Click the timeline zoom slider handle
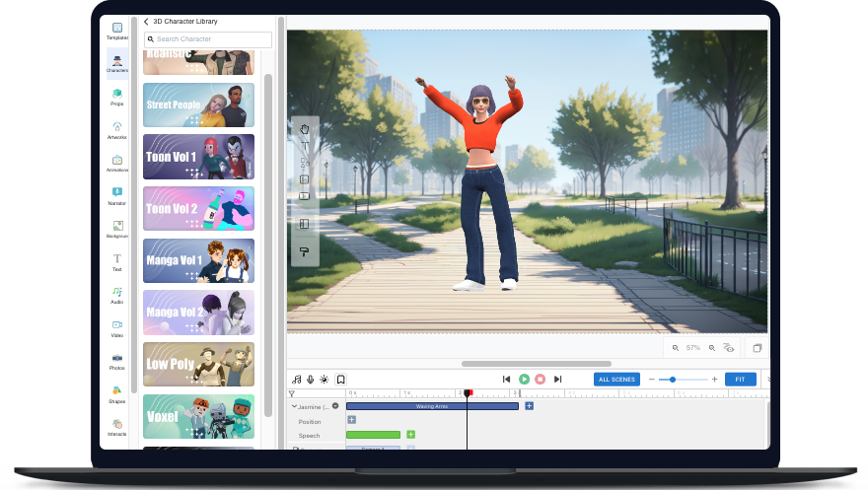 point(673,380)
